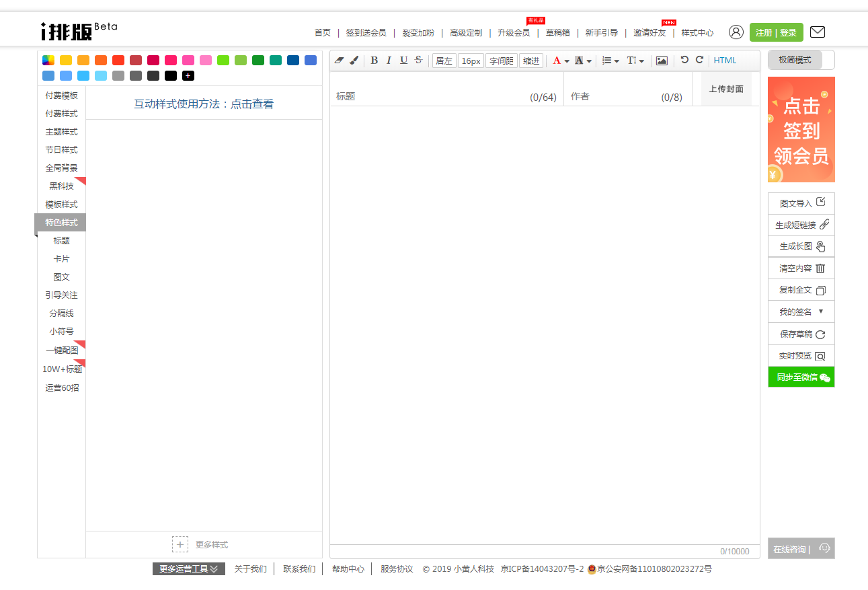
Task: Open the mail envelope icon
Action: (x=818, y=32)
